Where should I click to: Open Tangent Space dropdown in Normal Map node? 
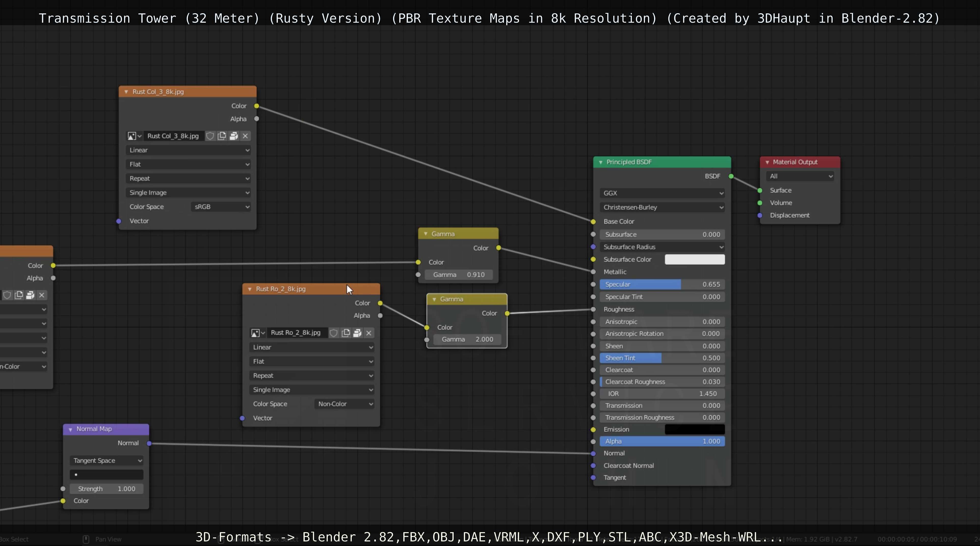coord(107,460)
